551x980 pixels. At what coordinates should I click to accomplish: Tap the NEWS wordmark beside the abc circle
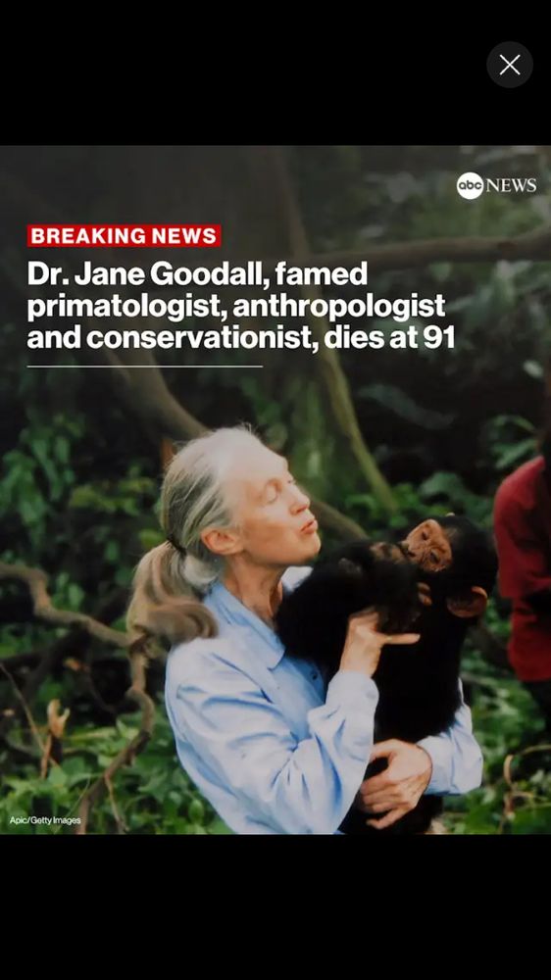click(511, 185)
